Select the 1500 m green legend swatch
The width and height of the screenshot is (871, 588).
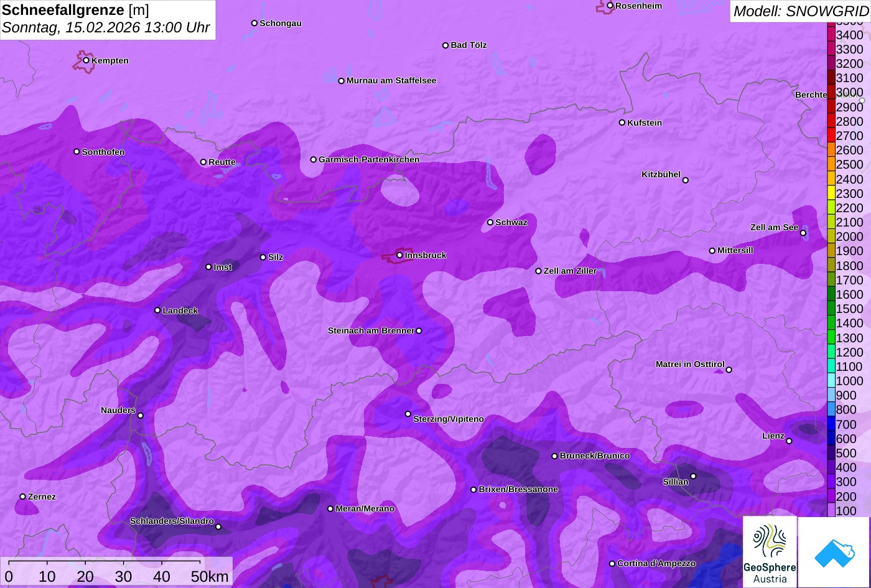pyautogui.click(x=831, y=309)
